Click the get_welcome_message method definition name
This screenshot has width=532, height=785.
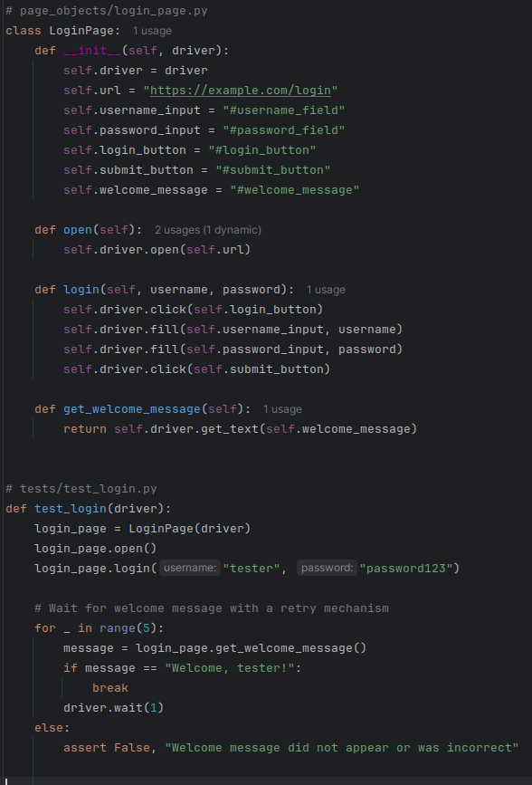(132, 409)
